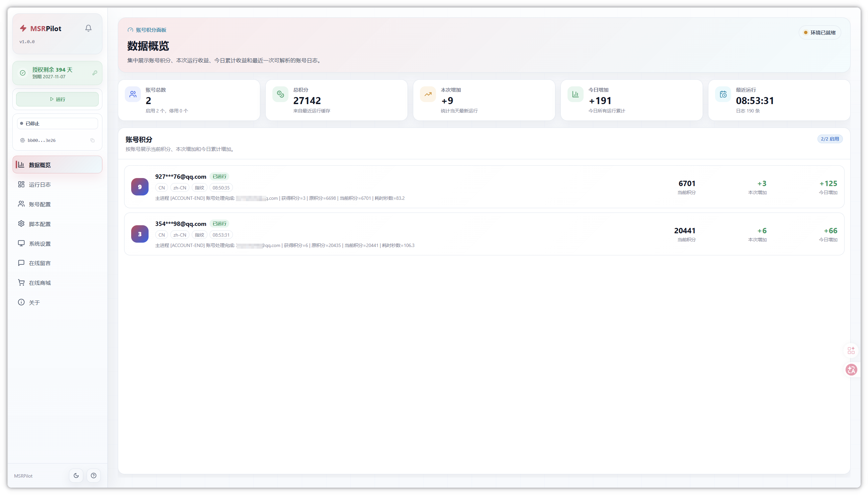Screen dimensions: 868x495
Task: Click the total points 27142
Action: pos(307,101)
